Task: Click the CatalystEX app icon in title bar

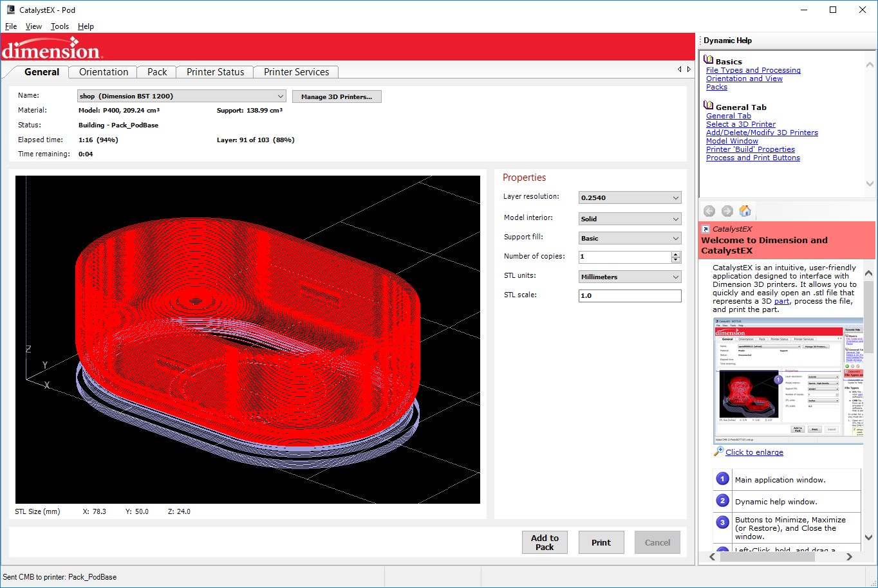Action: click(x=10, y=10)
